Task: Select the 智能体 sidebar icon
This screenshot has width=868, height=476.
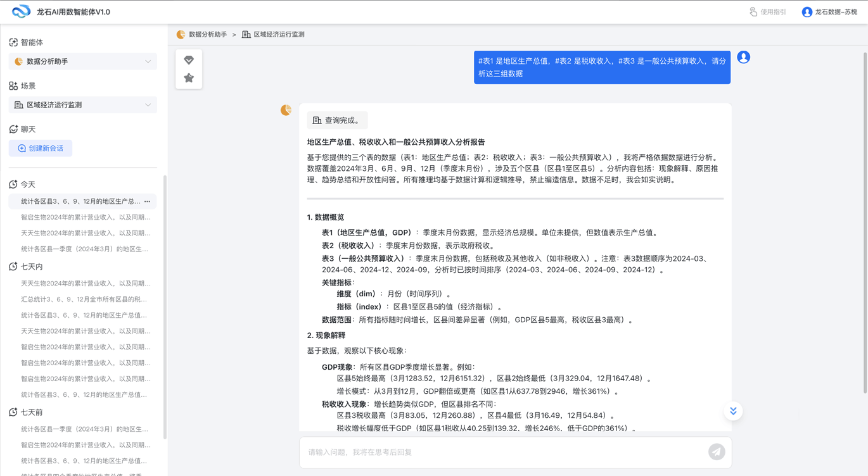Action: (14, 42)
